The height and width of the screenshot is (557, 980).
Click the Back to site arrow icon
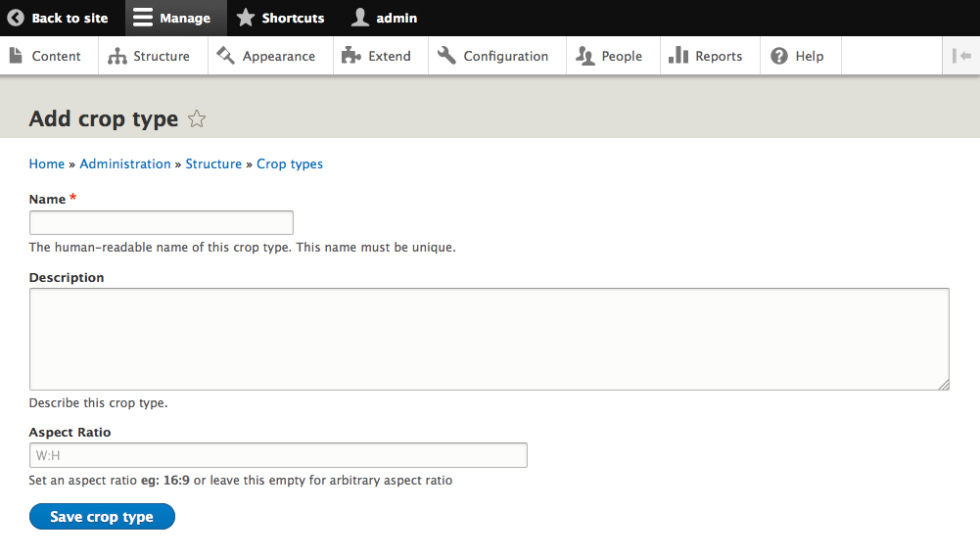coord(16,18)
